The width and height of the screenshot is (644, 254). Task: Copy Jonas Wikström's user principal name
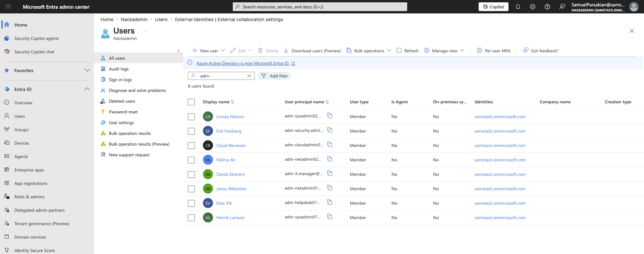pos(330,188)
